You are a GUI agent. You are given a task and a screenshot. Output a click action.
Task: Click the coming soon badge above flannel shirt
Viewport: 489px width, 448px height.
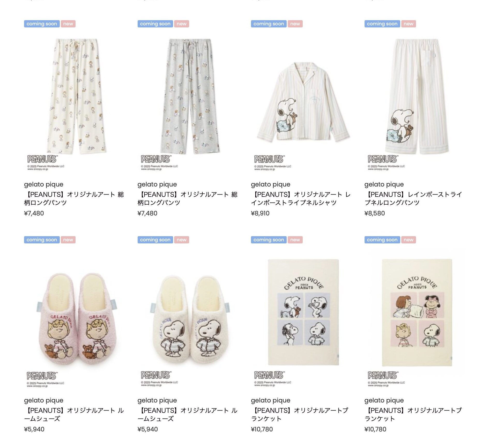pyautogui.click(x=269, y=24)
